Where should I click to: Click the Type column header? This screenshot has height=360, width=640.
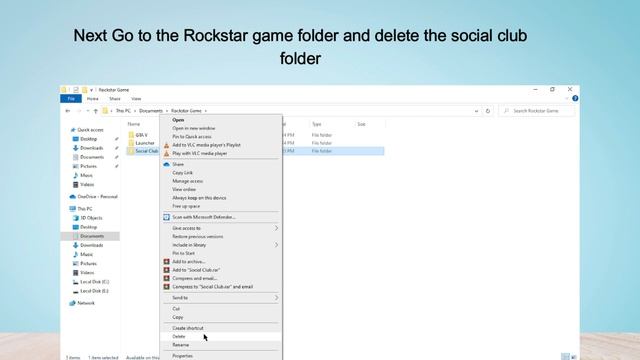click(317, 124)
